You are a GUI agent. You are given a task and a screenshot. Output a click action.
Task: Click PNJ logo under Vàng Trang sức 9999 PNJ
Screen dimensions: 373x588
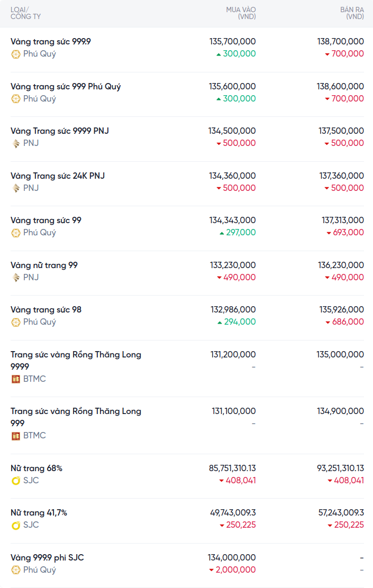16,143
